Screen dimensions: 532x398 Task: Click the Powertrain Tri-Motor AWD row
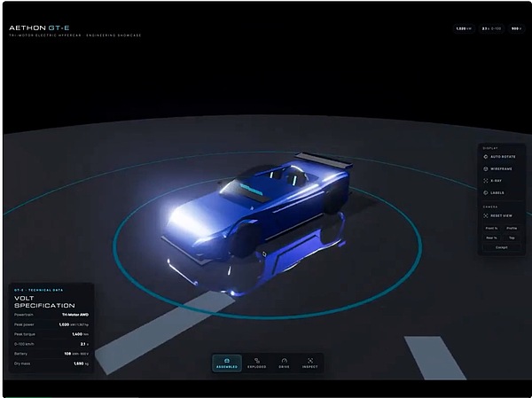pos(51,315)
